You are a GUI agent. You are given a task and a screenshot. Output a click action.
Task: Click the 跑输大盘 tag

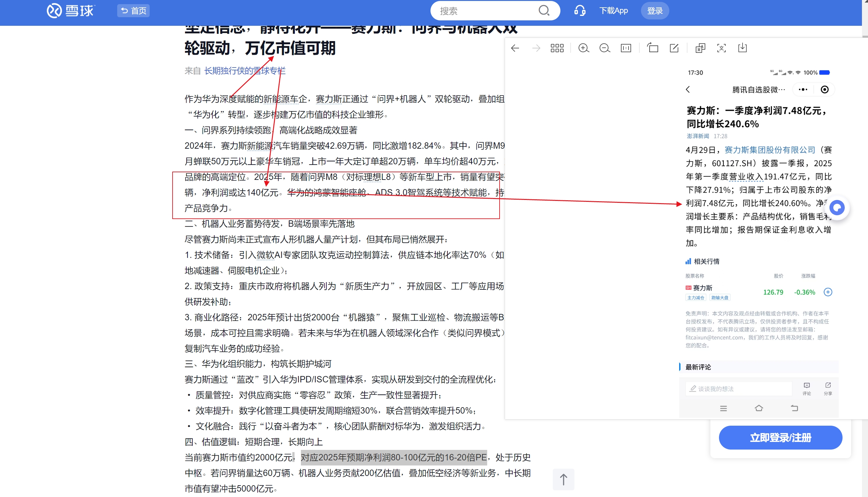click(x=720, y=298)
